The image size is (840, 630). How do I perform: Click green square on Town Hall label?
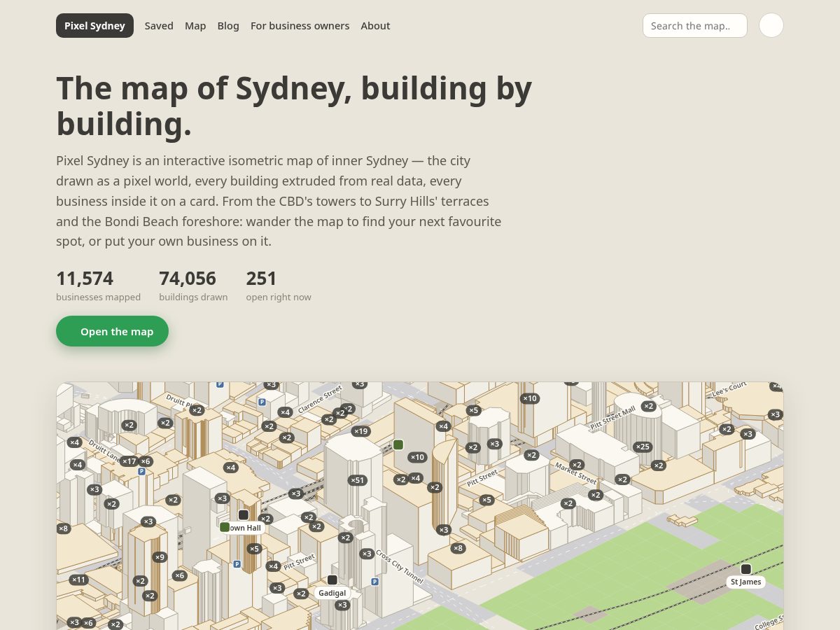[x=225, y=527]
